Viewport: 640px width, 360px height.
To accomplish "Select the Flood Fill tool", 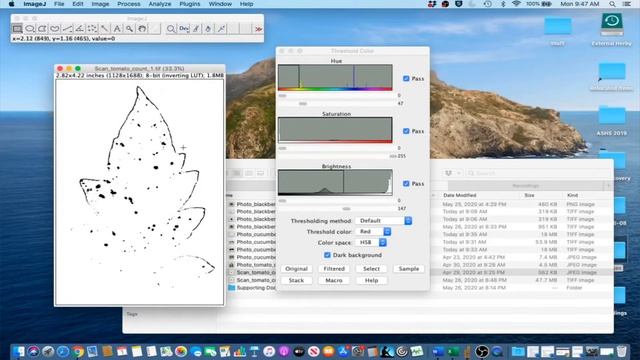I will tap(208, 29).
